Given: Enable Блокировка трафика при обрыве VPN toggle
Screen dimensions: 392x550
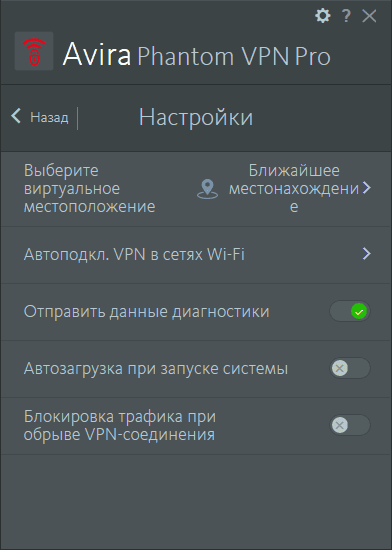Looking at the screenshot, I should coord(350,425).
